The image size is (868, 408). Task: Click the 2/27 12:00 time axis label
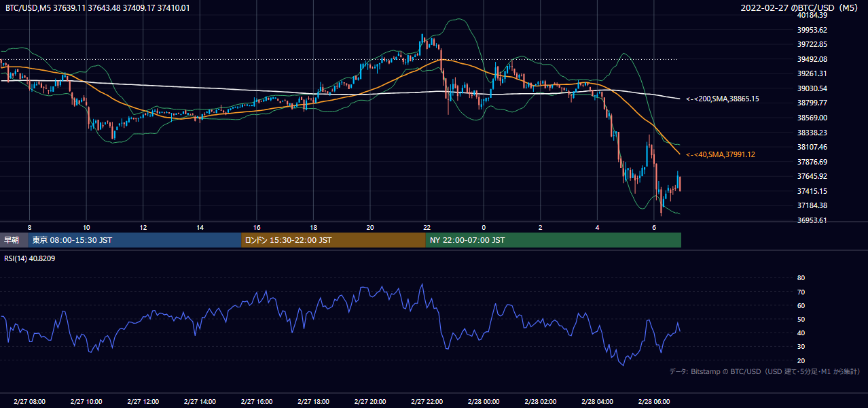pyautogui.click(x=143, y=401)
